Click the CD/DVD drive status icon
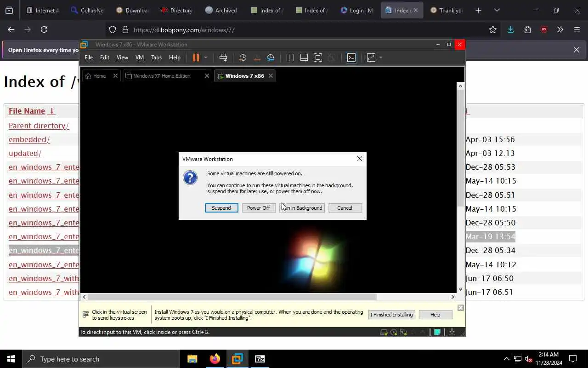The image size is (588, 368). pyautogui.click(x=394, y=332)
